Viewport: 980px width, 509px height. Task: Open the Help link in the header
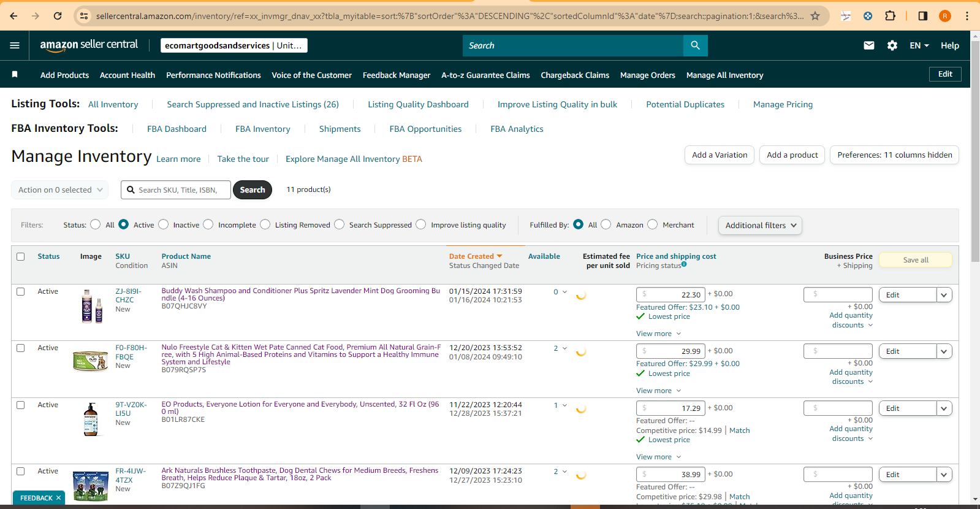(x=950, y=45)
